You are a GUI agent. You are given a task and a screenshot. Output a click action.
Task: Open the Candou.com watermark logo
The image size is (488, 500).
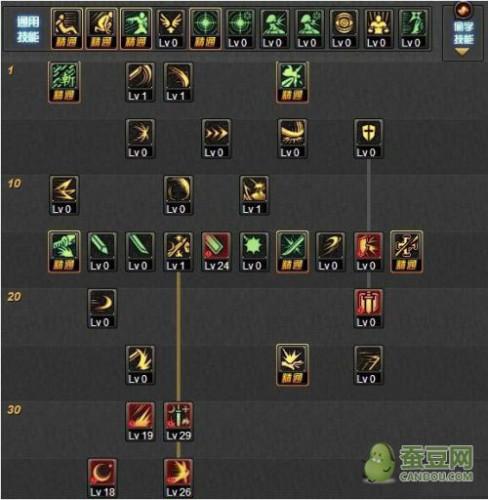coord(419,463)
